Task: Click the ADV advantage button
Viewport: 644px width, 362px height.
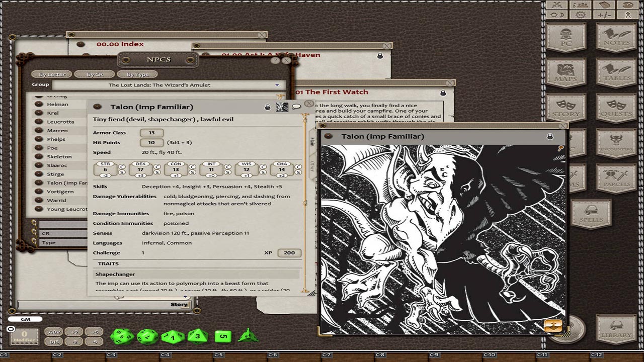Action: pos(54,332)
